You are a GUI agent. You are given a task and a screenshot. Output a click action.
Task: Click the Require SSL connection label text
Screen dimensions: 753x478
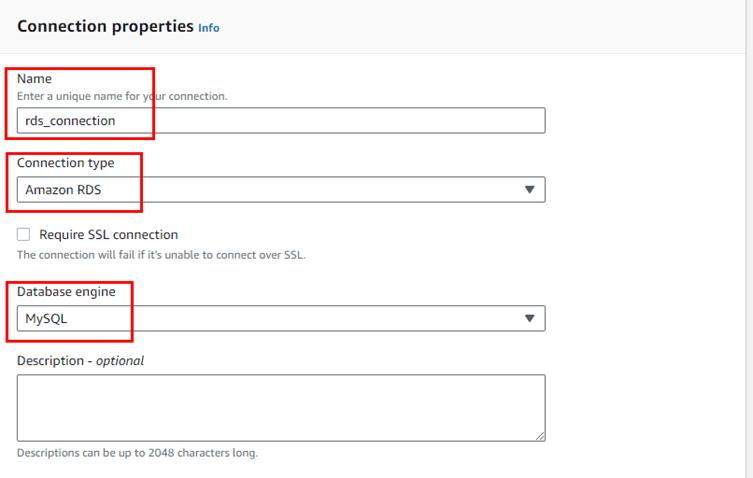(x=108, y=235)
